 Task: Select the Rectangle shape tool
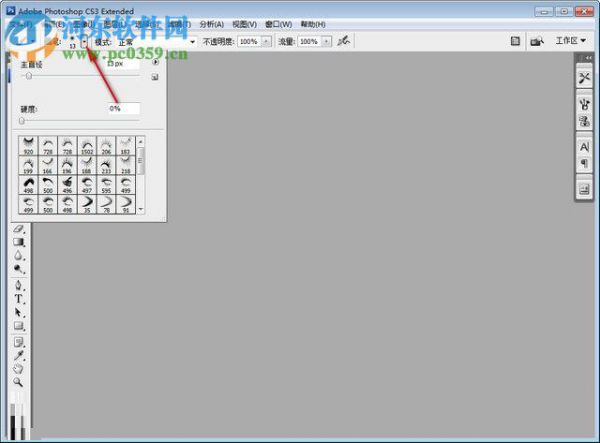coord(19,326)
